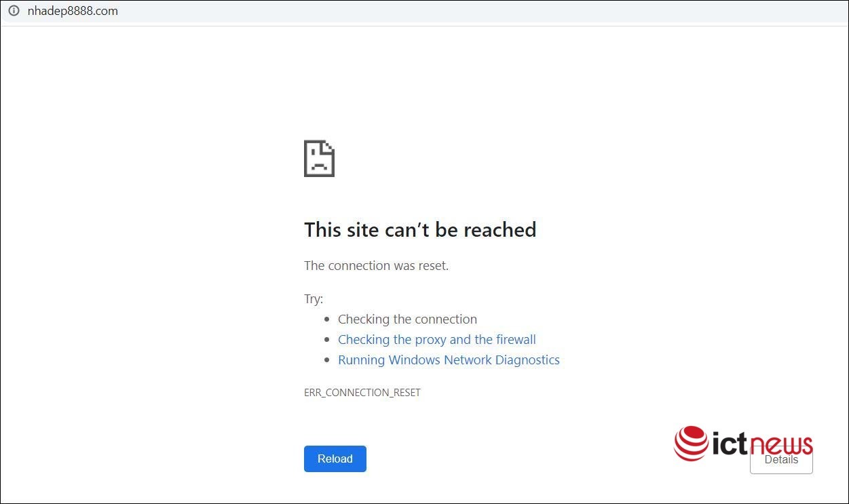Click the black "ict" watermark letters

[x=730, y=443]
